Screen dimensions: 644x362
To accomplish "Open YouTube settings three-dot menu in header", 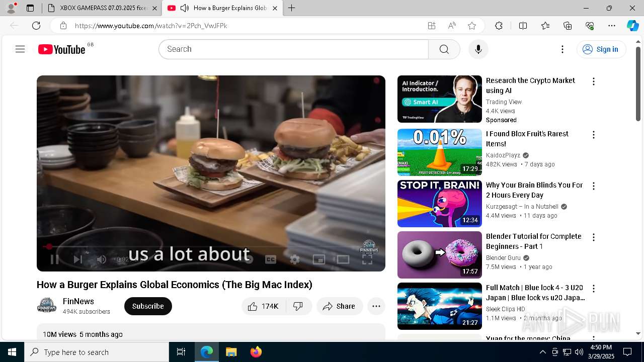I will [562, 49].
